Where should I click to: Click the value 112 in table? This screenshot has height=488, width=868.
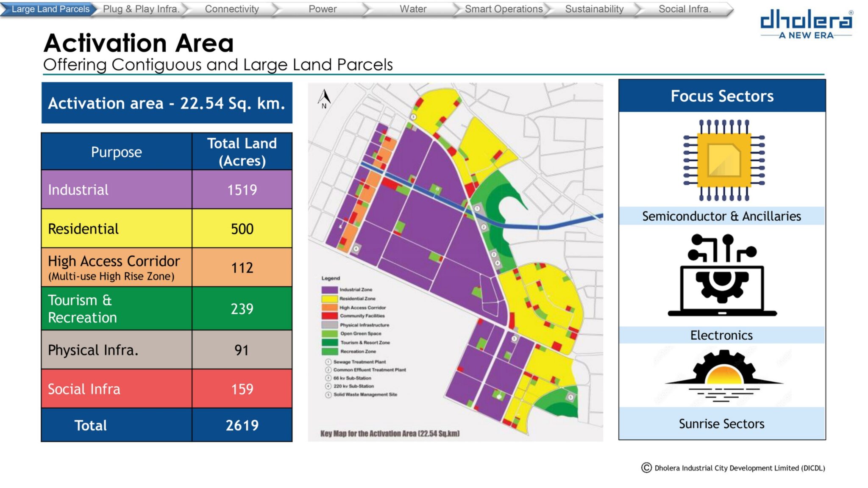point(242,268)
